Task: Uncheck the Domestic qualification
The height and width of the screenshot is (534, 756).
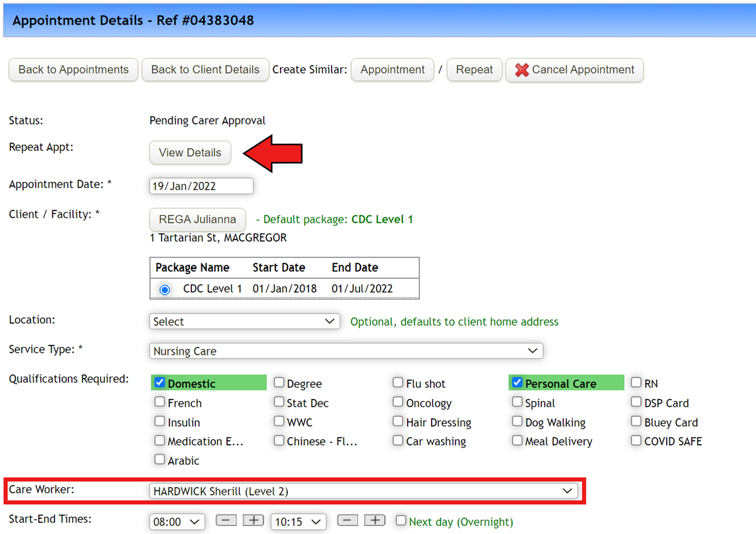Action: 160,382
